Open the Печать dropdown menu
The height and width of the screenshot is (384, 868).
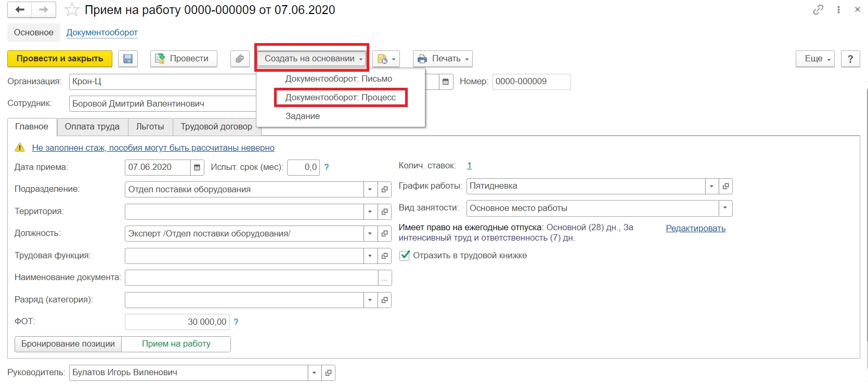[x=443, y=59]
